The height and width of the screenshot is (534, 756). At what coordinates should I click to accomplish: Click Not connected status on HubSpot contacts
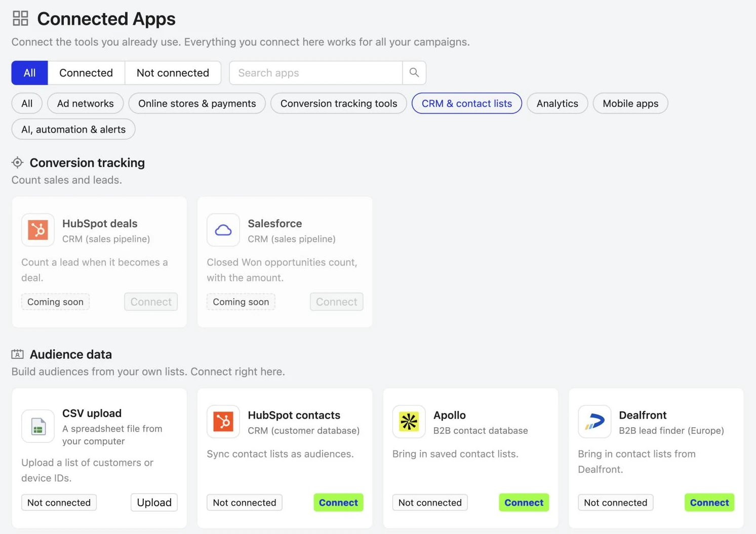click(x=245, y=503)
